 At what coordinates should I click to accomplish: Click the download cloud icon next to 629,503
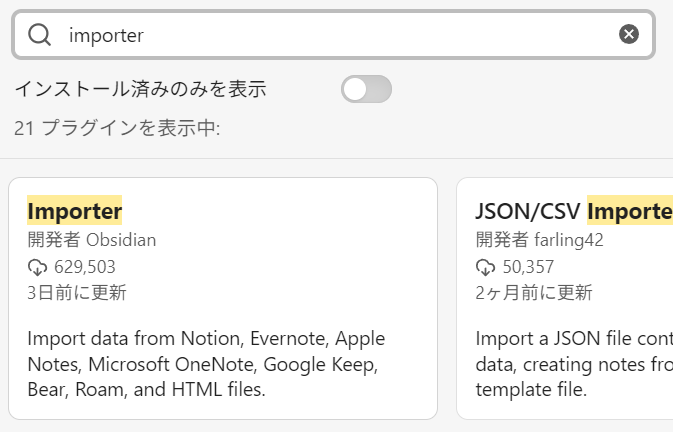click(x=37, y=267)
